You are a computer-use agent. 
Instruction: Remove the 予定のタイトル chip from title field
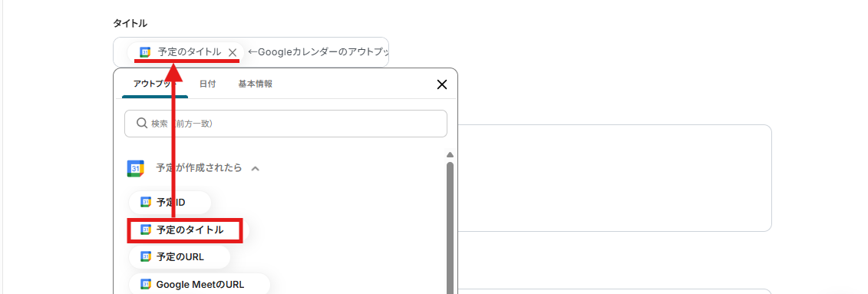(x=233, y=53)
